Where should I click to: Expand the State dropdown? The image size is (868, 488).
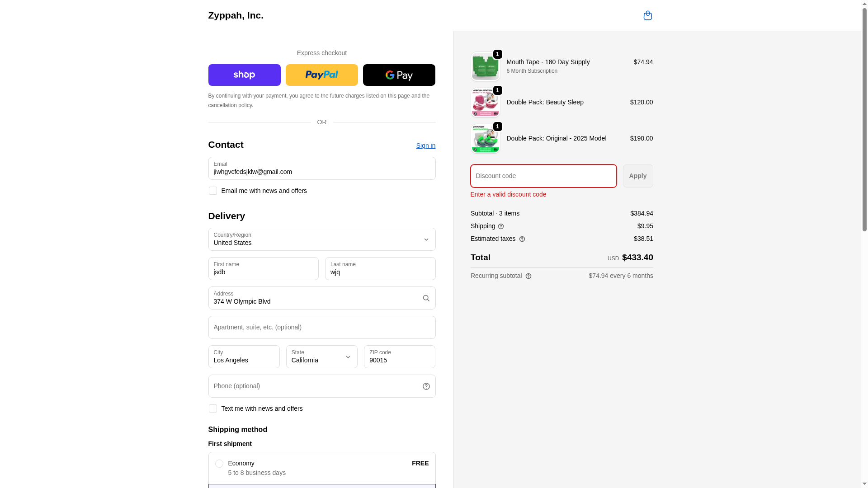[x=321, y=357]
